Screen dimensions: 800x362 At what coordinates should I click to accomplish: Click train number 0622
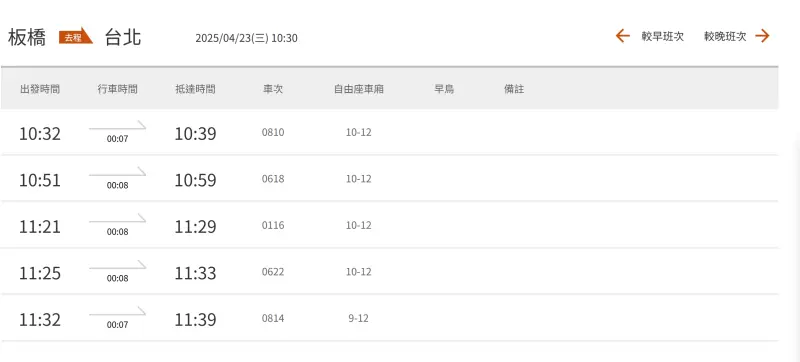pyautogui.click(x=273, y=272)
